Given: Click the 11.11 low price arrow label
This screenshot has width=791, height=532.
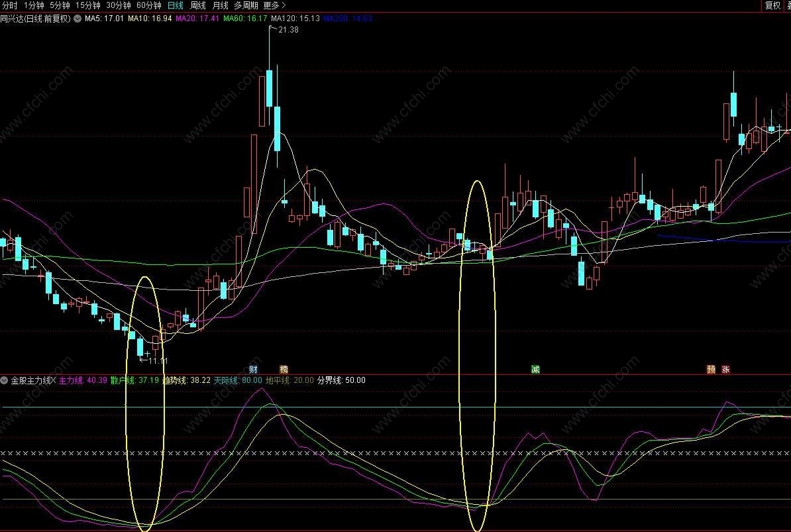Looking at the screenshot, I should tap(153, 360).
